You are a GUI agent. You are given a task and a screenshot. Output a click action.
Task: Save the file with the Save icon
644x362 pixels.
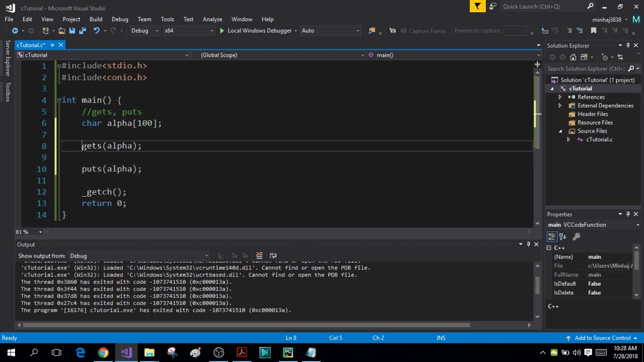72,31
